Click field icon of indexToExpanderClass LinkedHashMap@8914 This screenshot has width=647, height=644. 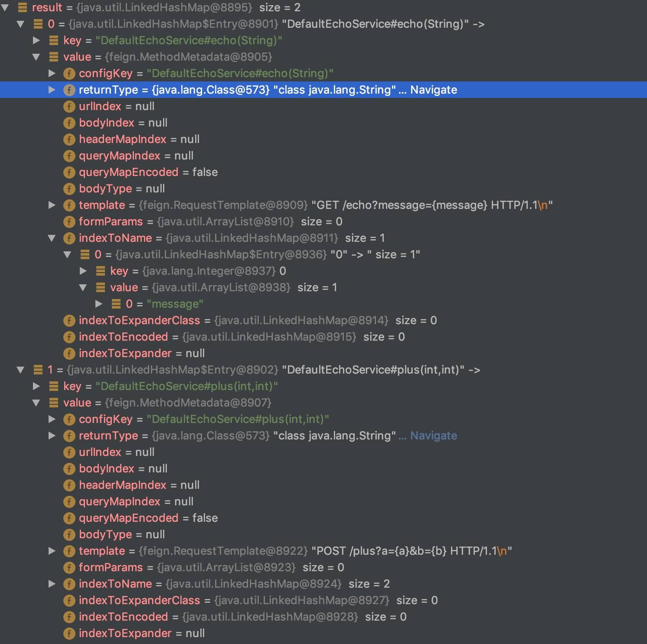point(69,320)
